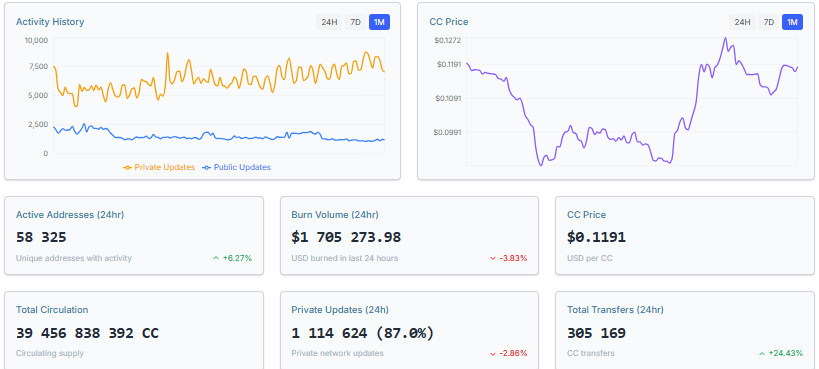Click the $0.1191 price value in card
The width and height of the screenshot is (819, 369).
pyautogui.click(x=596, y=237)
